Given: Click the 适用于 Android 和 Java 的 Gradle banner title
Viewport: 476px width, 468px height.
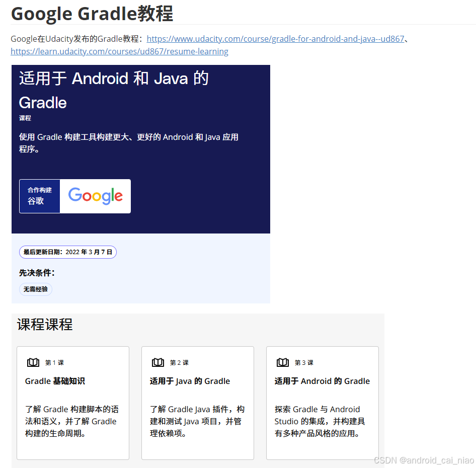Looking at the screenshot, I should (x=114, y=90).
